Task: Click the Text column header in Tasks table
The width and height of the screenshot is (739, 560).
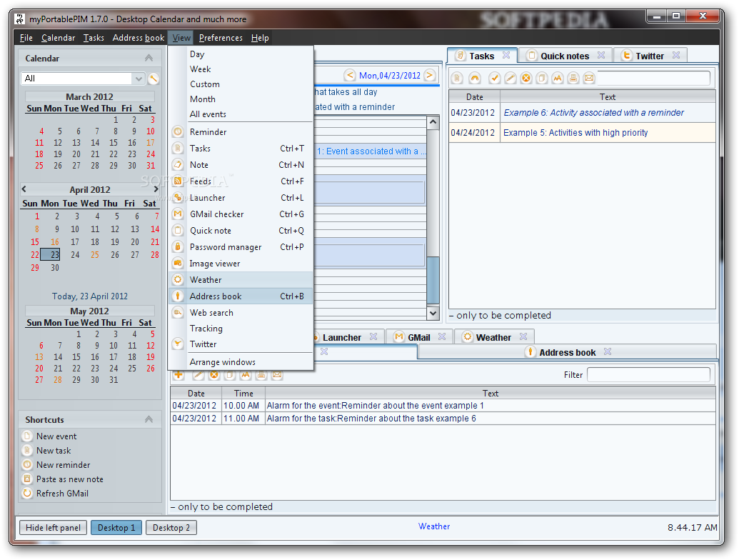Action: point(608,96)
